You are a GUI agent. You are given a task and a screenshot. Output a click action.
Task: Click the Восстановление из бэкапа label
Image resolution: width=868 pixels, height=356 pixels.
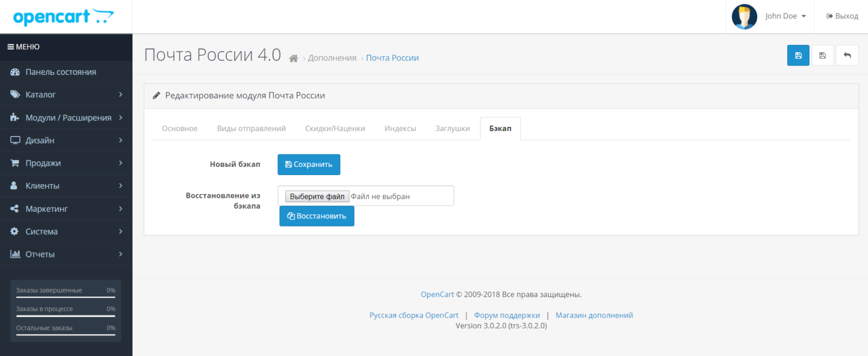click(223, 200)
